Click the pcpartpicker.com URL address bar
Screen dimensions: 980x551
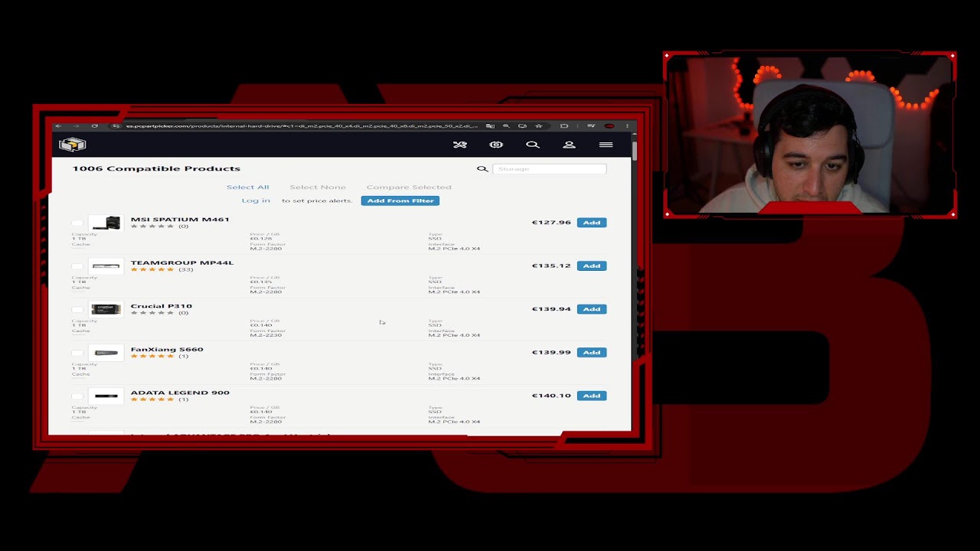(x=302, y=126)
